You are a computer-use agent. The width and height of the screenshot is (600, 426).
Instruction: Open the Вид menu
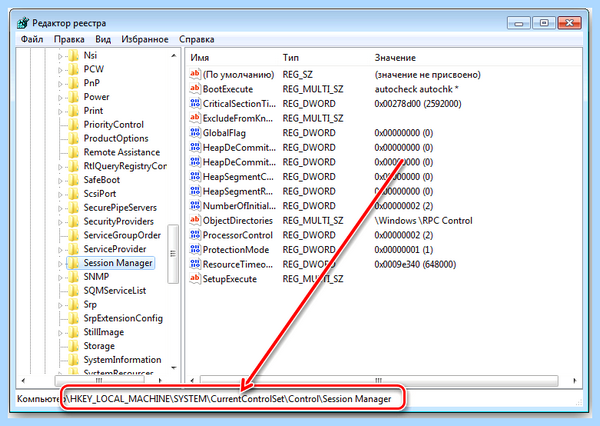coord(103,39)
